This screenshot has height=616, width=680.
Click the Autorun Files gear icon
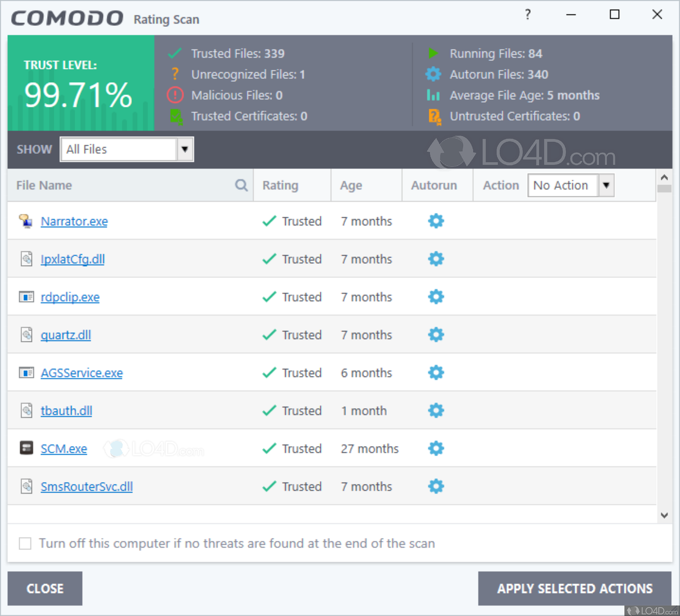(433, 74)
